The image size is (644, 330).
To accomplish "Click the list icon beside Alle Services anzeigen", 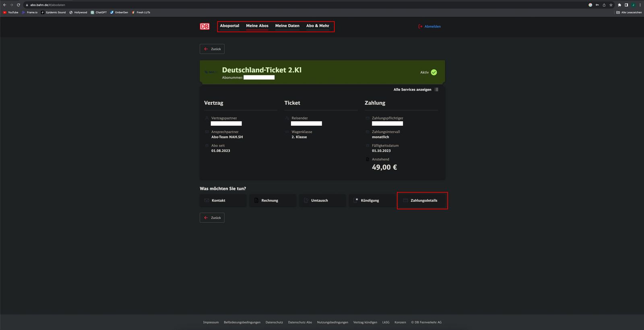I will click(436, 89).
